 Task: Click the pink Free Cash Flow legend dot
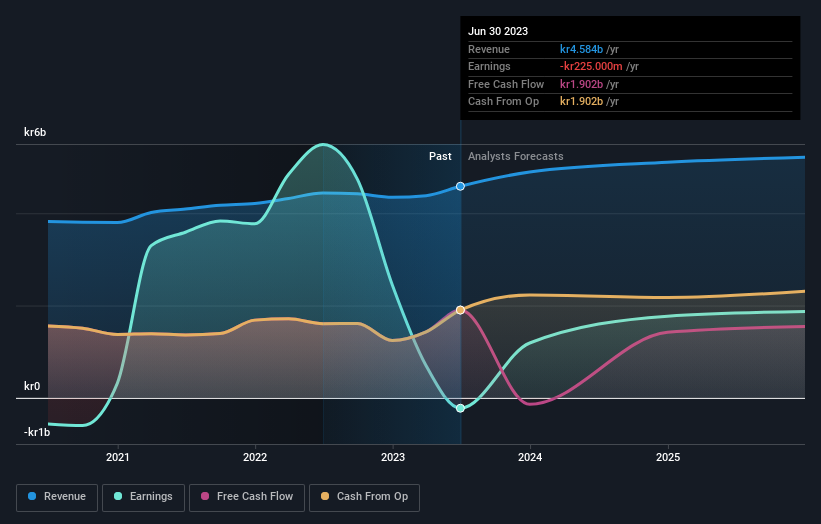pyautogui.click(x=205, y=496)
